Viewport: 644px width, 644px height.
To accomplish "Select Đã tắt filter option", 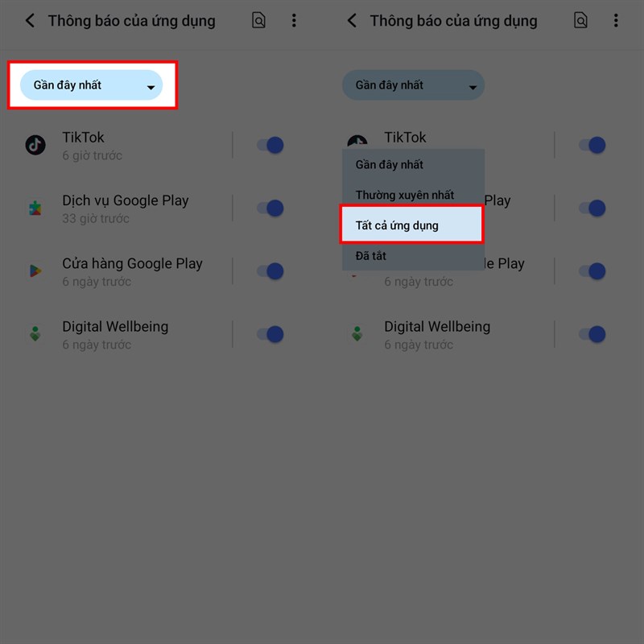I will 413,256.
